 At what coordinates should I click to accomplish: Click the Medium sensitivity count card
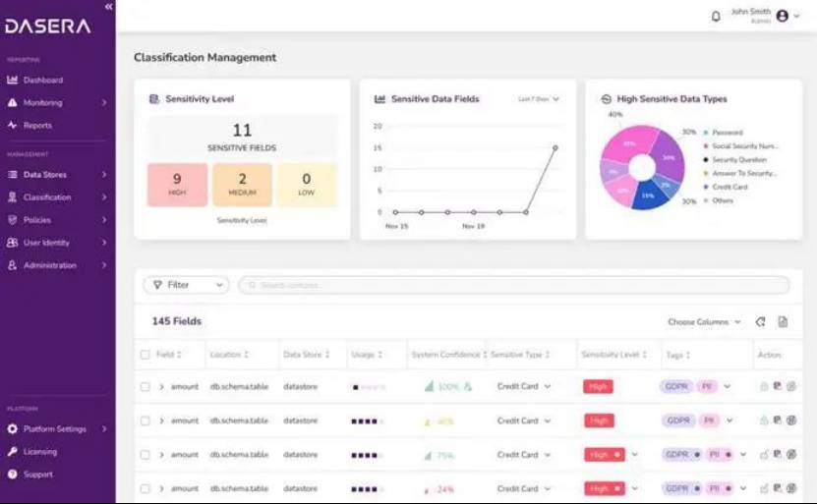242,185
